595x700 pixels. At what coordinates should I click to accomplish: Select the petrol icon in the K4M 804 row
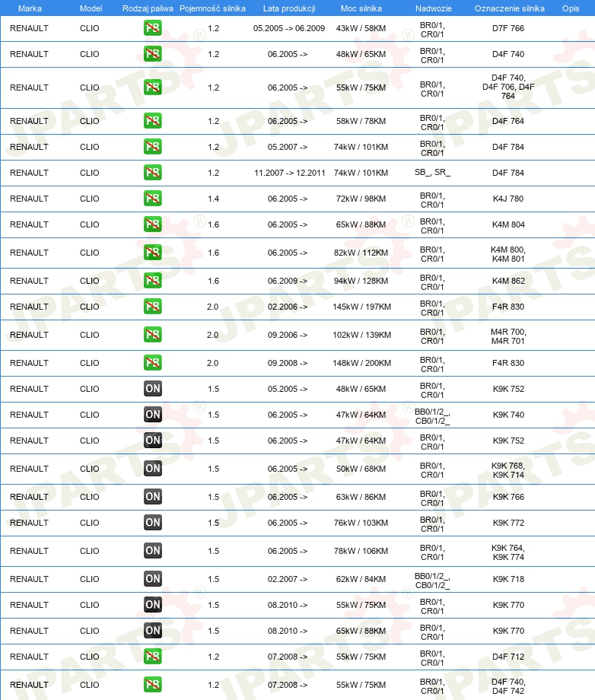tap(153, 224)
